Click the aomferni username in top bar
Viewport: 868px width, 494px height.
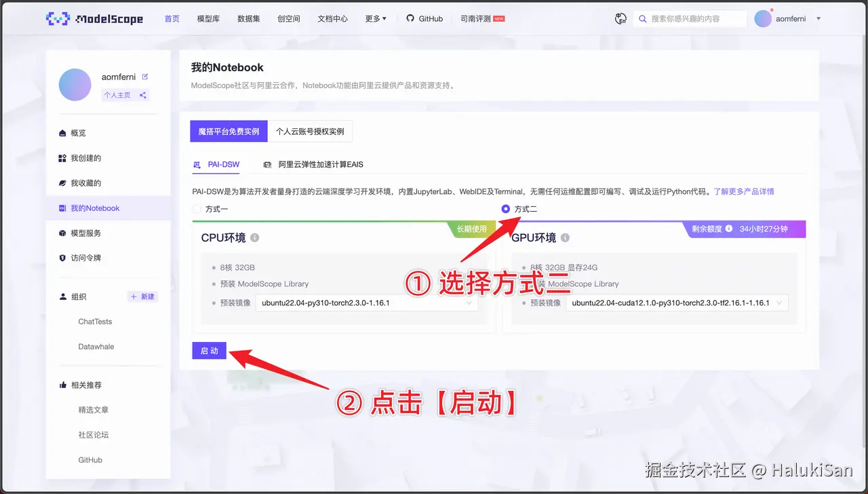pos(792,19)
